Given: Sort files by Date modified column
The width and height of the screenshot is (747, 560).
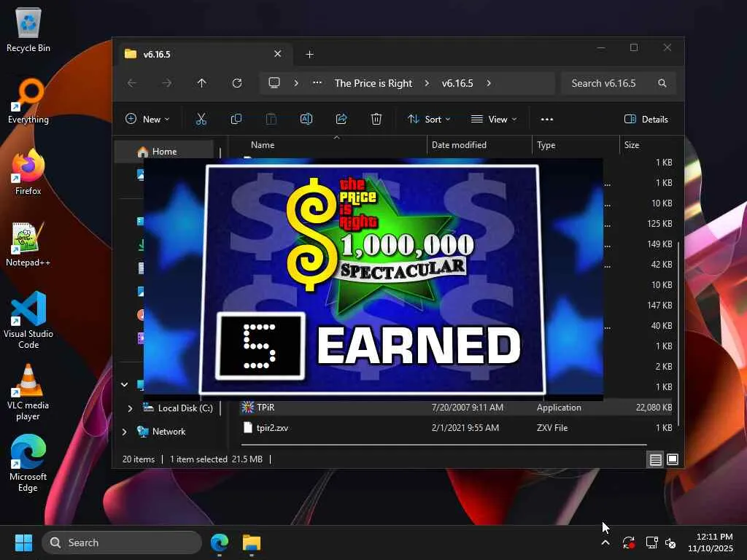Looking at the screenshot, I should pyautogui.click(x=459, y=145).
